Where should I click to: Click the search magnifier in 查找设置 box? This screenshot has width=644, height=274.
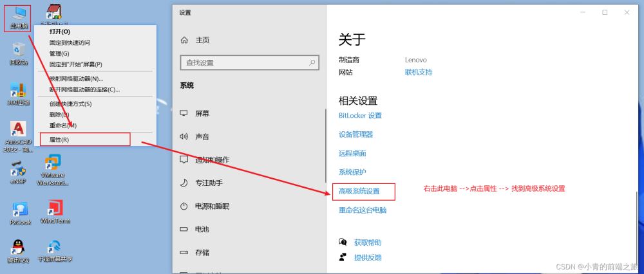[312, 62]
